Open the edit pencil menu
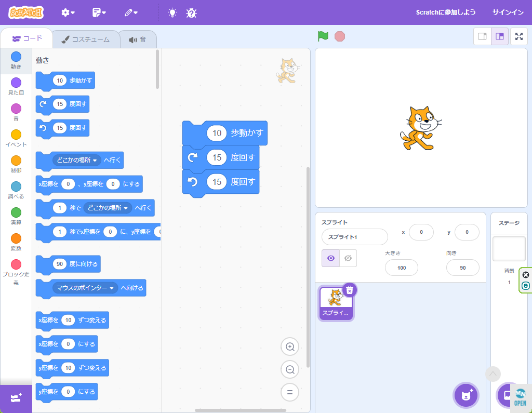The height and width of the screenshot is (413, 532). 131,12
